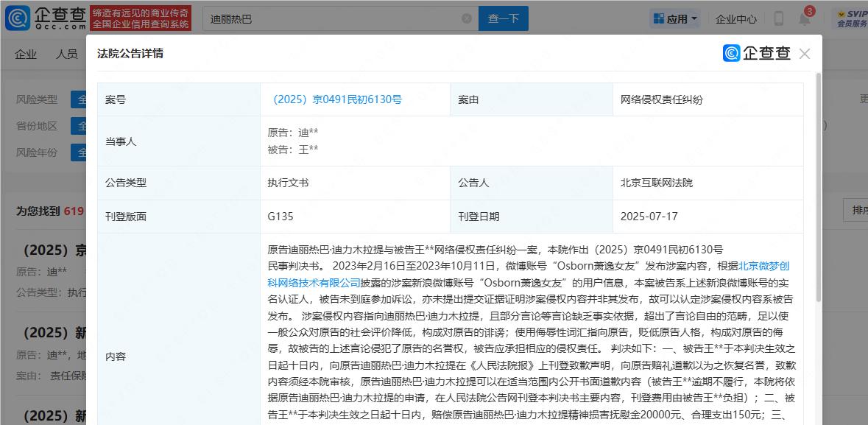Click the 风险类型 filter label
This screenshot has height=425, width=868.
(37, 99)
